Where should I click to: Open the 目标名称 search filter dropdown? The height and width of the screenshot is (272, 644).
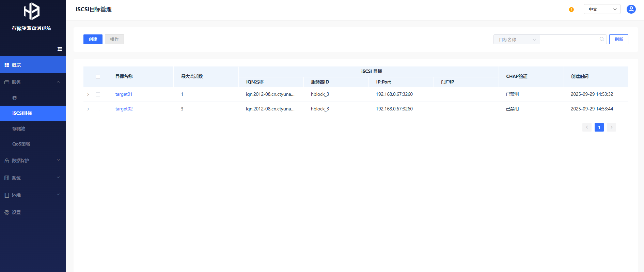click(516, 40)
